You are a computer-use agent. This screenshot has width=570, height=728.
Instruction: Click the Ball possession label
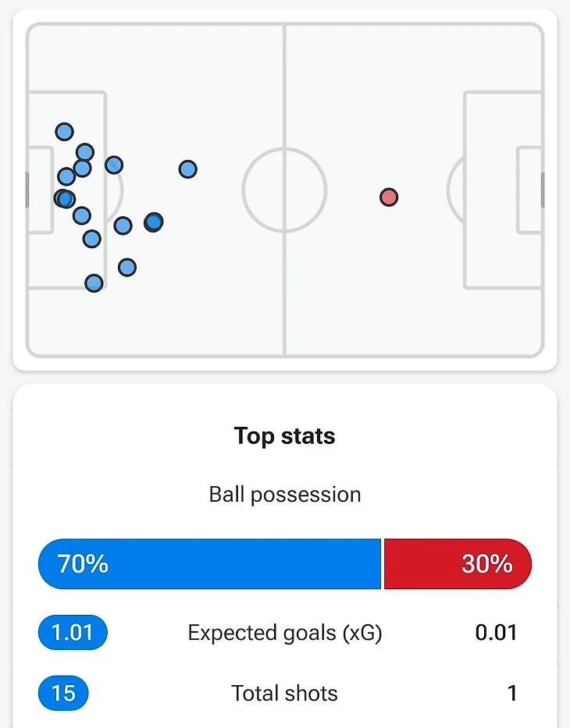(x=285, y=495)
